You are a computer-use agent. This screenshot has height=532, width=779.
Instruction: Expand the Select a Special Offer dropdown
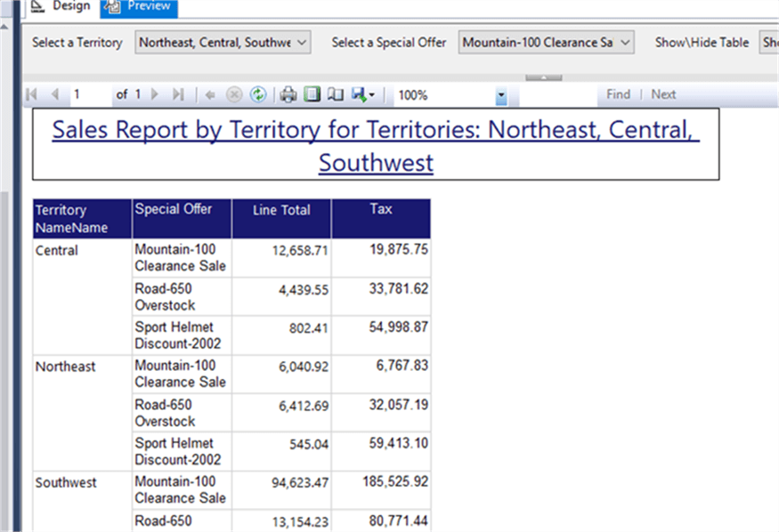(625, 43)
